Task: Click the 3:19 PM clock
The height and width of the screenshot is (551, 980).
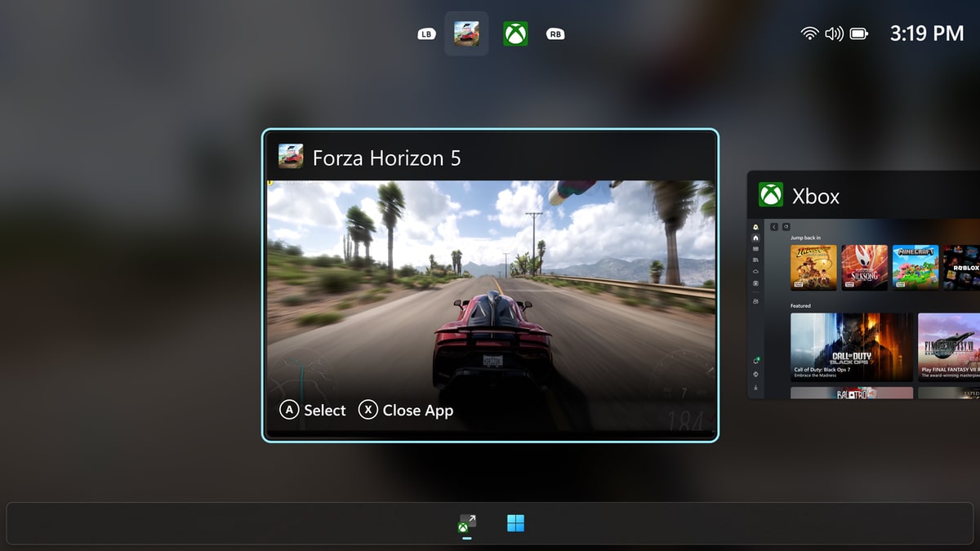Action: click(927, 33)
